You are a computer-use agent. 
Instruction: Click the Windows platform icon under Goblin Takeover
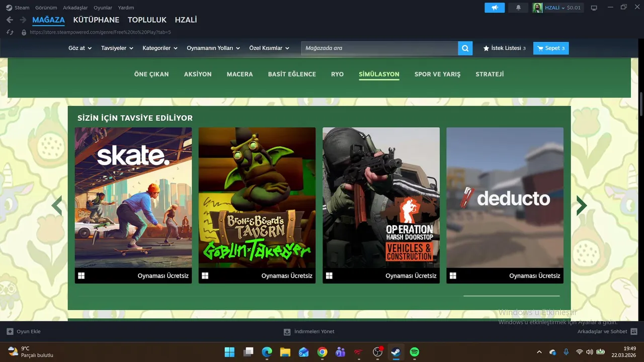point(205,276)
